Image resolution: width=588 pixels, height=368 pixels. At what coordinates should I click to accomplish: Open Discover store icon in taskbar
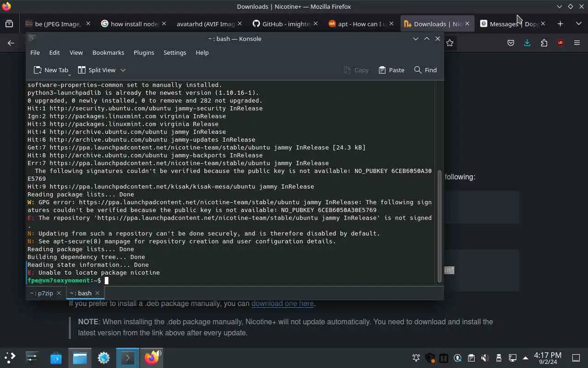pos(56,357)
